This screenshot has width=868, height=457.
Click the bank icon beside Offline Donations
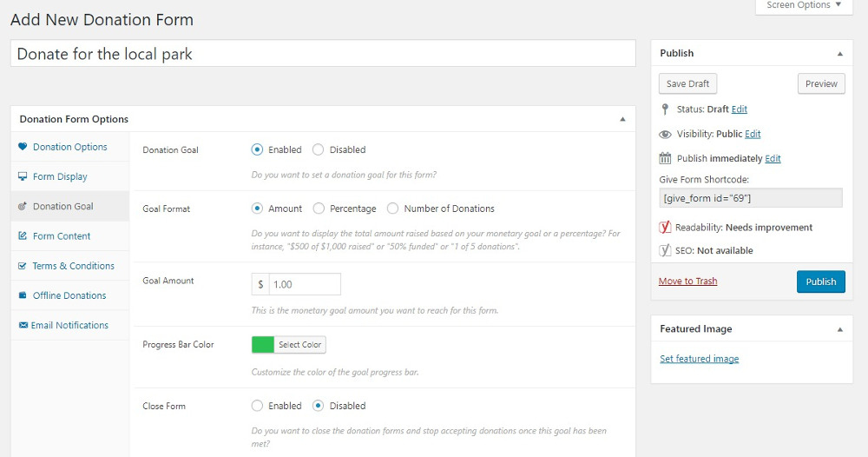[23, 295]
